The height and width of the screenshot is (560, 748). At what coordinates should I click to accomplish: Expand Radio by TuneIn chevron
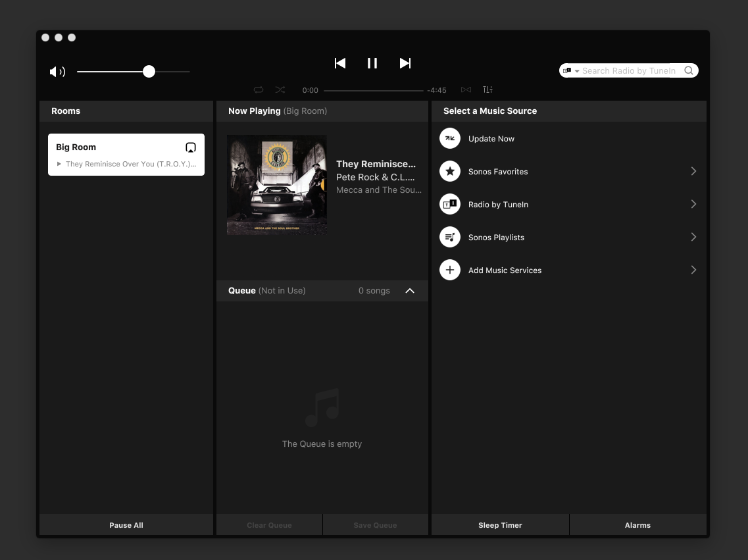693,204
